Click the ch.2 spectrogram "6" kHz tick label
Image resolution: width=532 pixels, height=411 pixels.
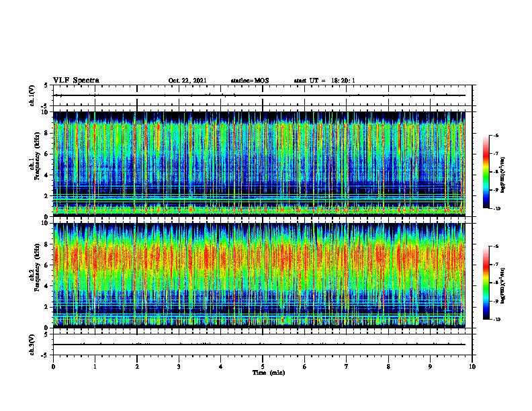point(46,265)
